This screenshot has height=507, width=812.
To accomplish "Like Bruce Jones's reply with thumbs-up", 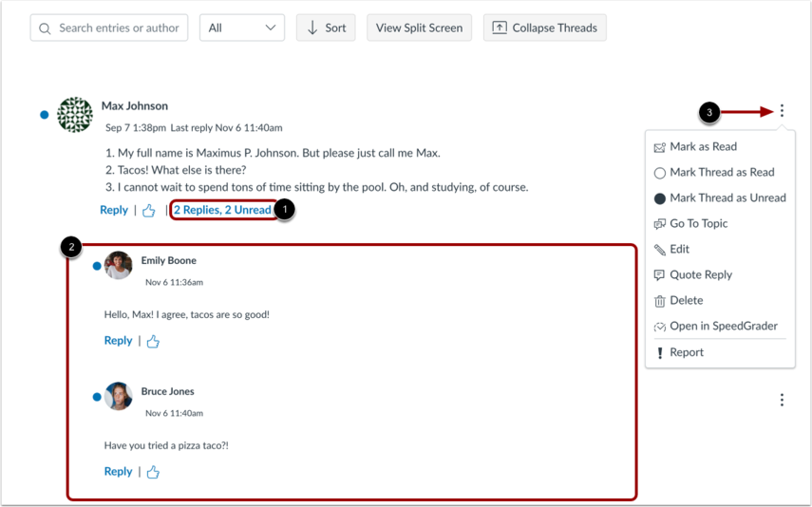I will (153, 472).
